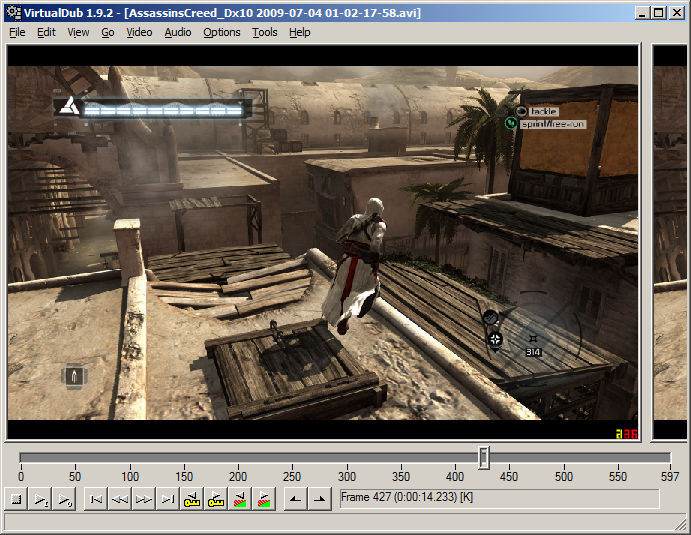Step forward one frame
The width and height of the screenshot is (691, 535).
144,499
